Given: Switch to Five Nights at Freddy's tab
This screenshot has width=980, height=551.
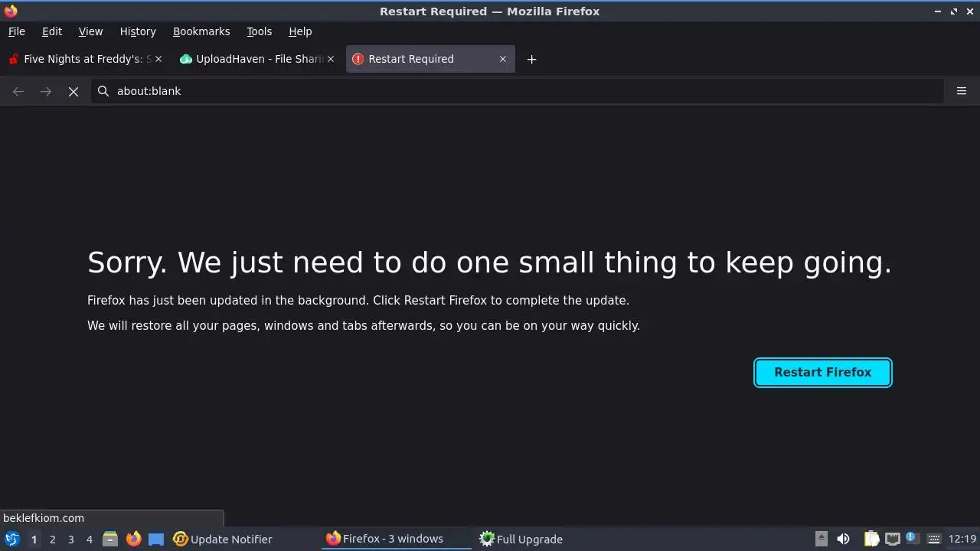Looking at the screenshot, I should 84,59.
